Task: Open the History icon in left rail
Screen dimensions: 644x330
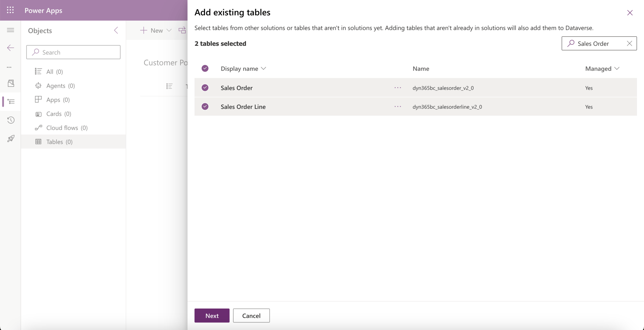Action: [x=11, y=120]
